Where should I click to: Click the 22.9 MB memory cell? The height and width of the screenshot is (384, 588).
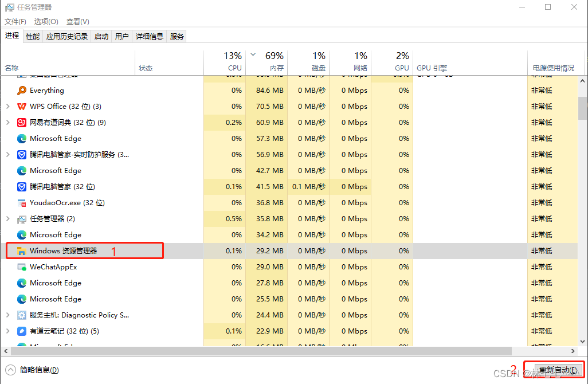pos(266,331)
